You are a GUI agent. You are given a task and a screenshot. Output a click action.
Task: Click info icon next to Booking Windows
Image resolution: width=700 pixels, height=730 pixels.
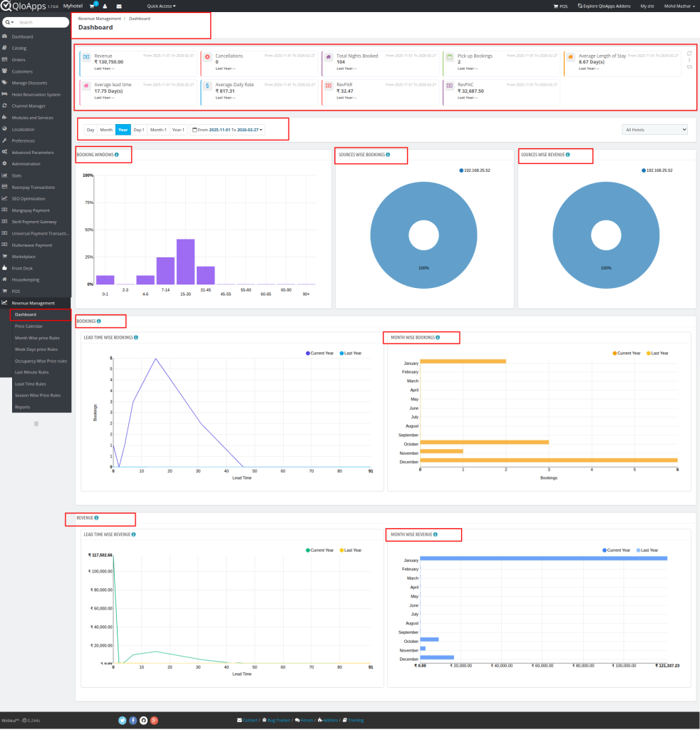(x=116, y=155)
